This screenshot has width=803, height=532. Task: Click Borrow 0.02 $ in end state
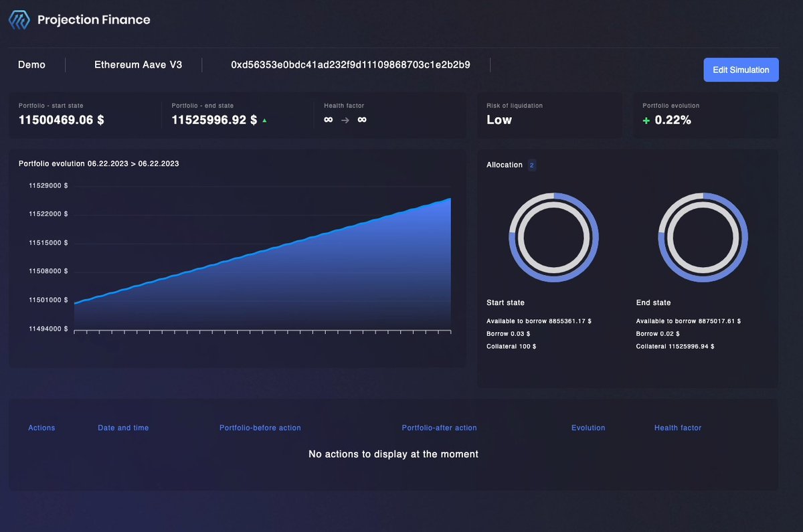[x=658, y=334]
